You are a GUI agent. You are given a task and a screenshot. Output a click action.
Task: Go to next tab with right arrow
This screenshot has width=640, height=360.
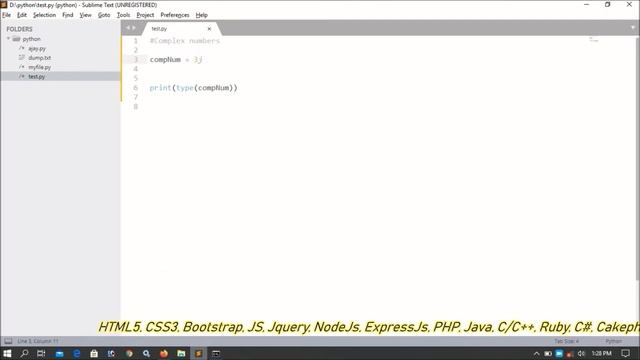click(134, 28)
